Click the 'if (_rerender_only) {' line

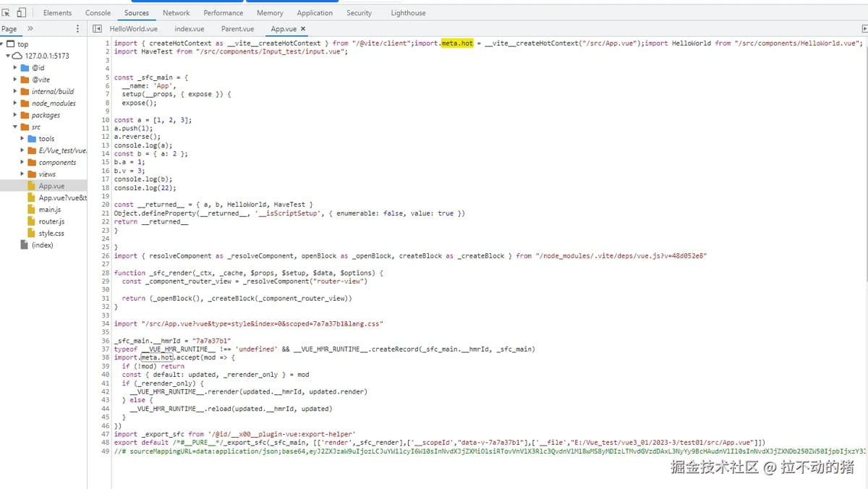(x=163, y=383)
